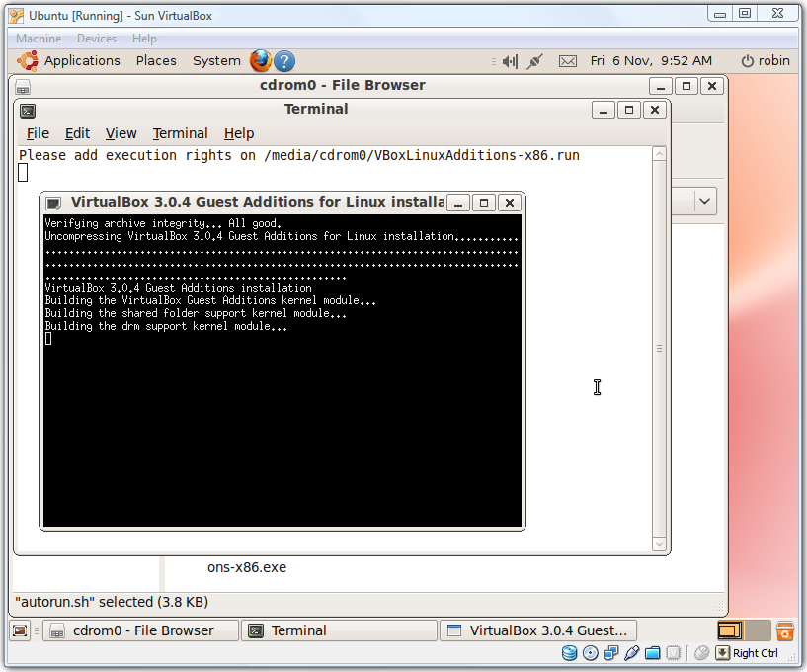Screen dimensions: 807x672
Task: Click the orange workspace in the workspace switcher
Action: click(x=730, y=630)
